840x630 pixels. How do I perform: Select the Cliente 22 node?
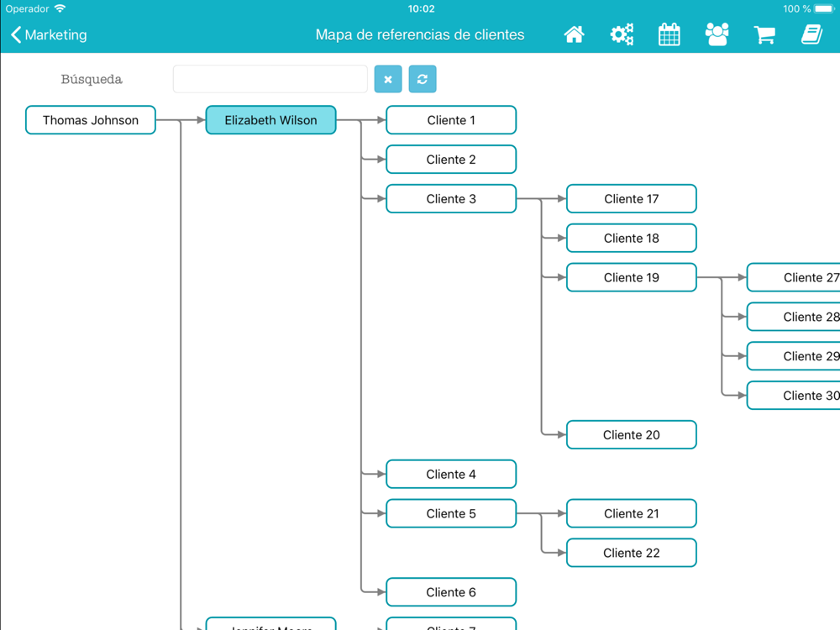tap(631, 553)
